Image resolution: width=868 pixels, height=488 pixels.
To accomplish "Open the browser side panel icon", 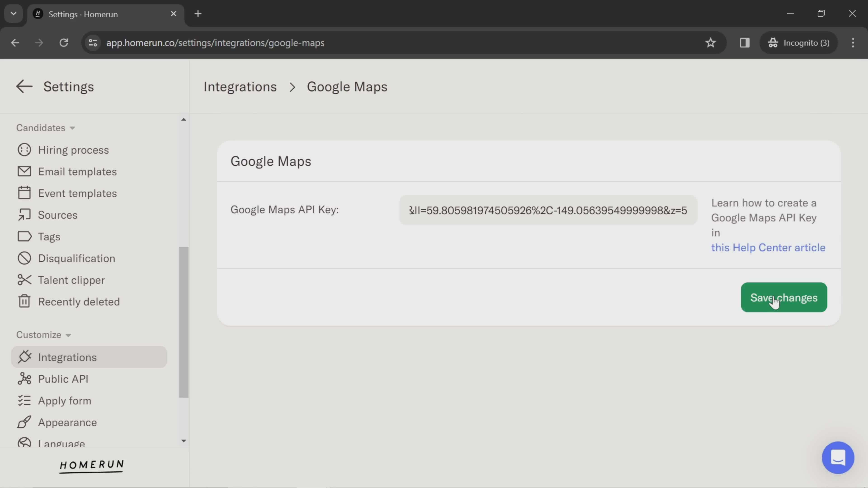I will pos(745,43).
